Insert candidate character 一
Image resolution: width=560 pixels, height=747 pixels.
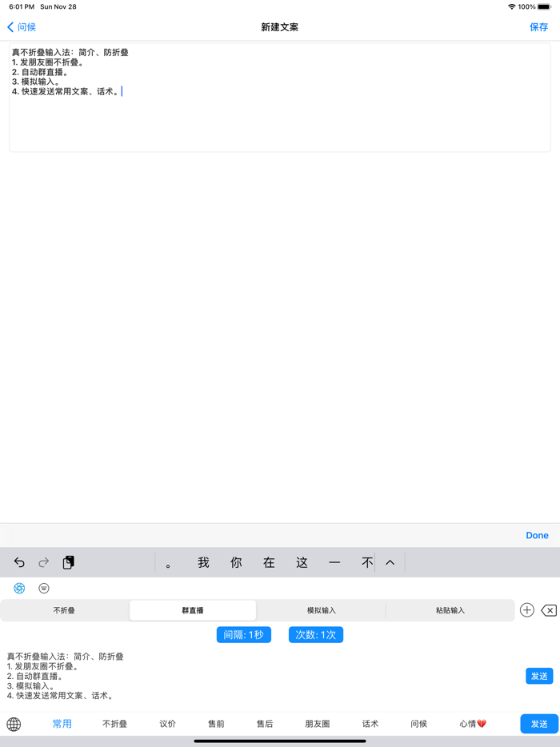click(334, 562)
